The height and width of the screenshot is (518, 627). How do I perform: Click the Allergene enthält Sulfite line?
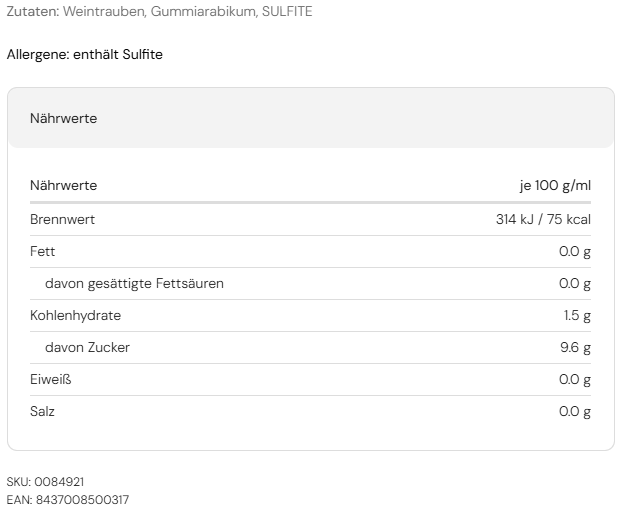click(x=85, y=55)
